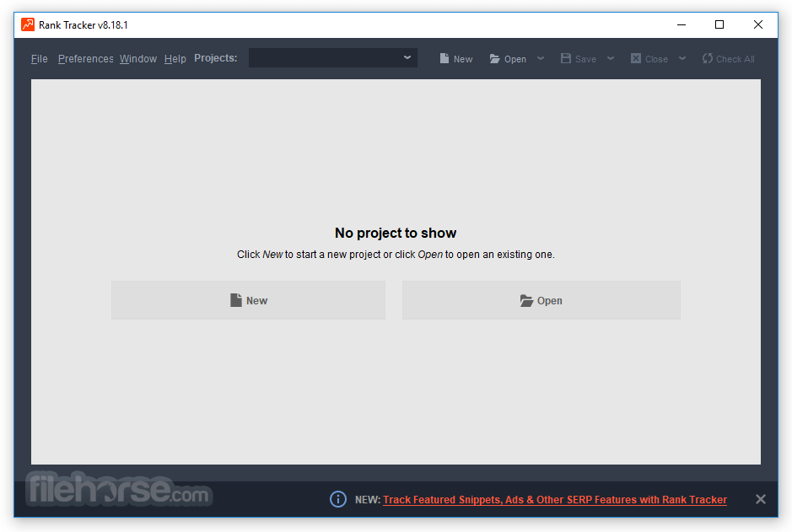The width and height of the screenshot is (792, 532).
Task: Follow the Track Featured Snippets link
Action: 555,500
